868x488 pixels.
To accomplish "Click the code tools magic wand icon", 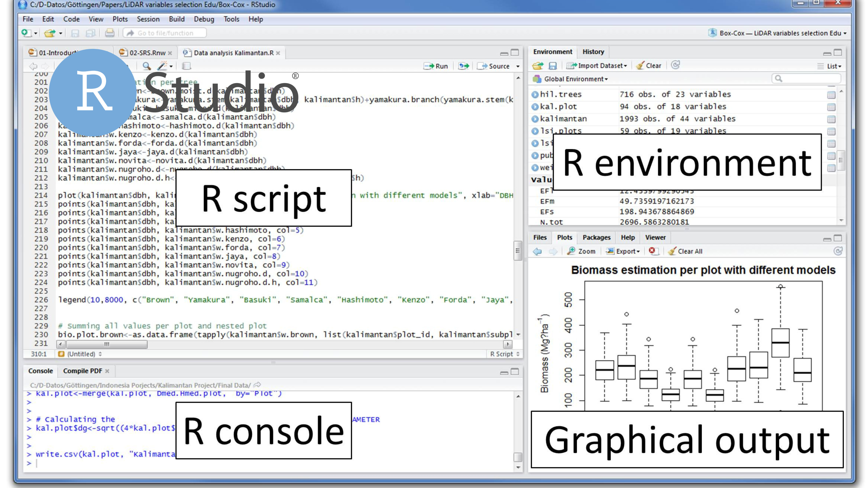I will tap(162, 66).
